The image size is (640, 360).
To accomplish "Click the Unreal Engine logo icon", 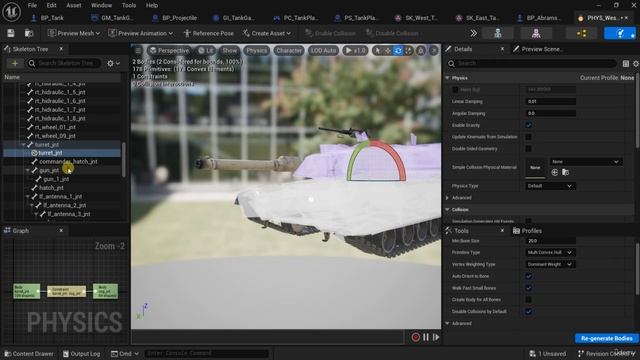I will [x=12, y=11].
